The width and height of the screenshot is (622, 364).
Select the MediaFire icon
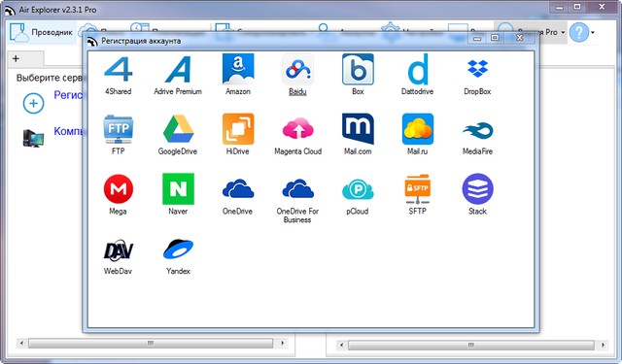tap(477, 130)
